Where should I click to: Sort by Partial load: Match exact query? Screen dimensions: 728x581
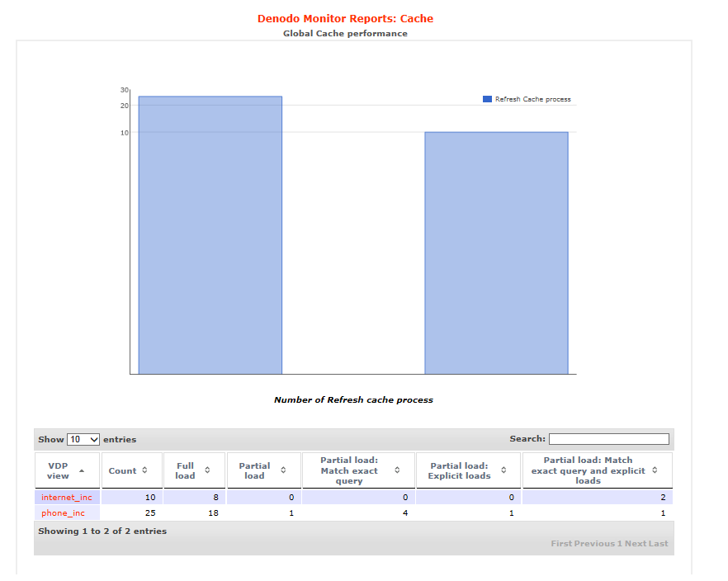(358, 470)
